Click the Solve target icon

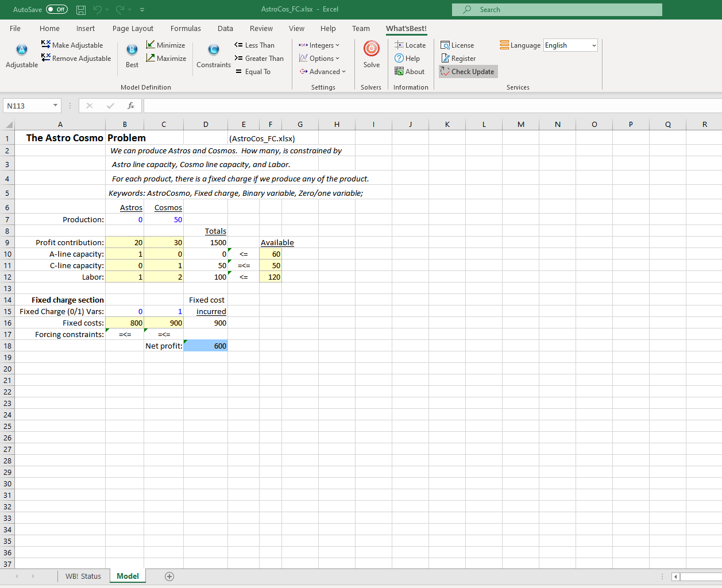372,49
